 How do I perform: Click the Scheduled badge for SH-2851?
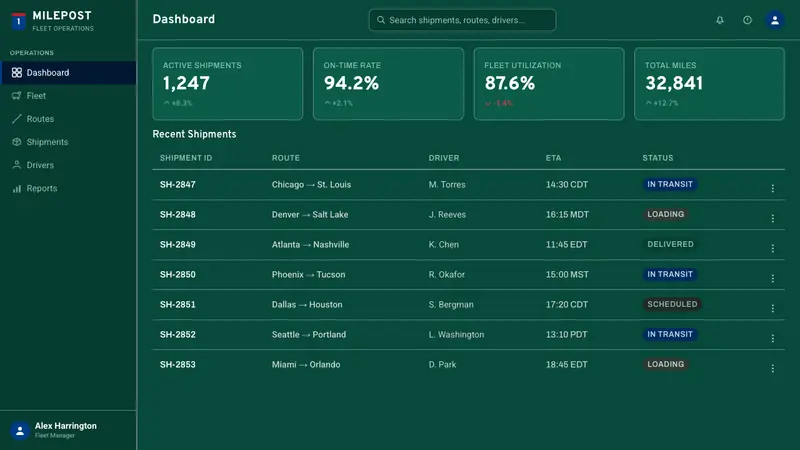(x=672, y=305)
